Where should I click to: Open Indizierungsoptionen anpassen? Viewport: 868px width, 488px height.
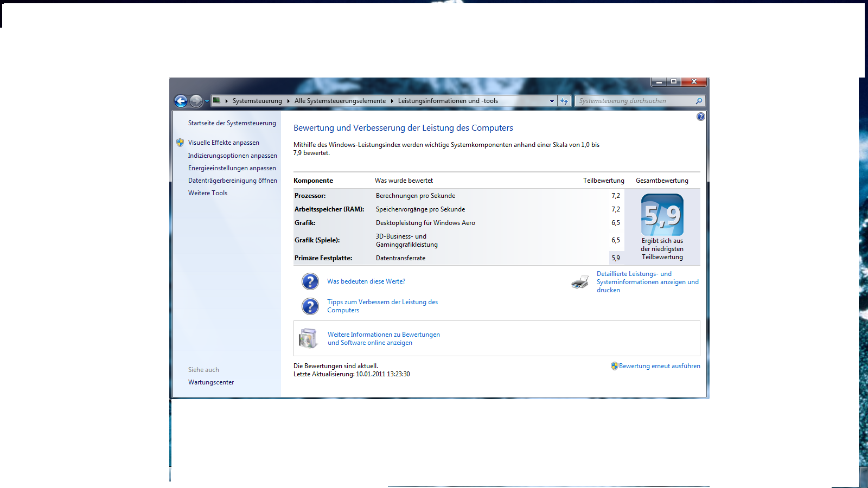coord(233,156)
